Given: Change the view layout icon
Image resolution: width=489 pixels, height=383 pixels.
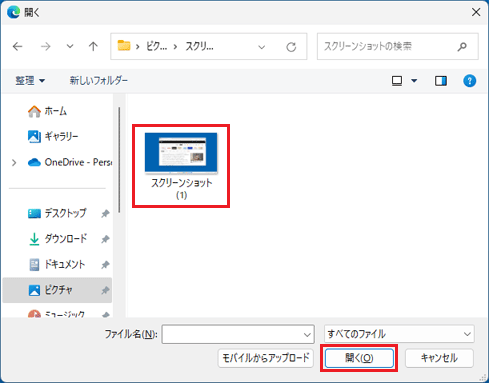Looking at the screenshot, I should pos(397,81).
